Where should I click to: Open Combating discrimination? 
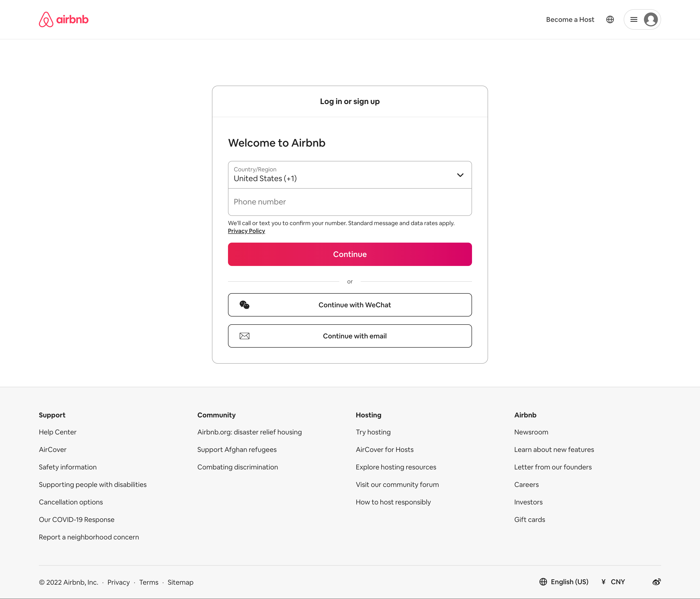237,467
